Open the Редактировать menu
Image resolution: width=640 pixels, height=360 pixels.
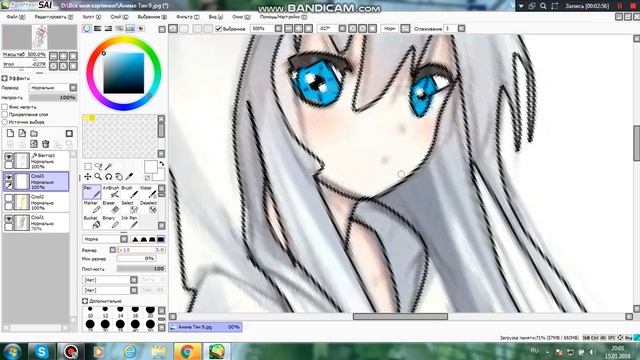click(53, 17)
